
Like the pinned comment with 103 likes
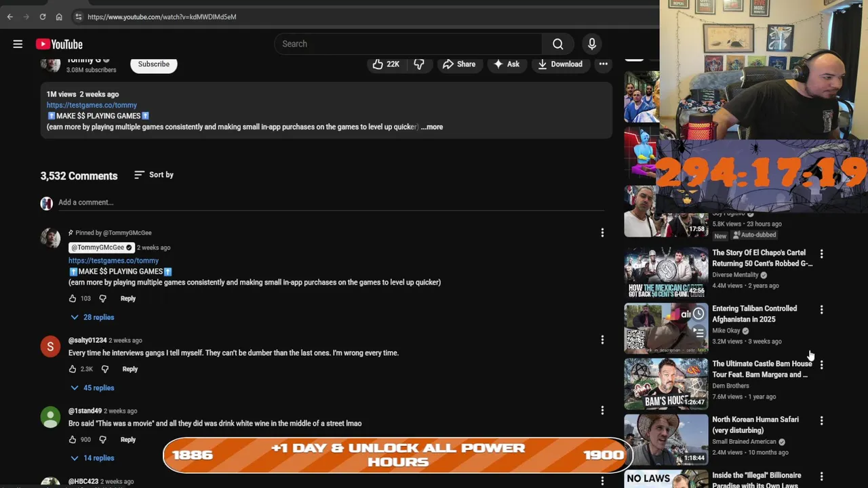pos(73,298)
